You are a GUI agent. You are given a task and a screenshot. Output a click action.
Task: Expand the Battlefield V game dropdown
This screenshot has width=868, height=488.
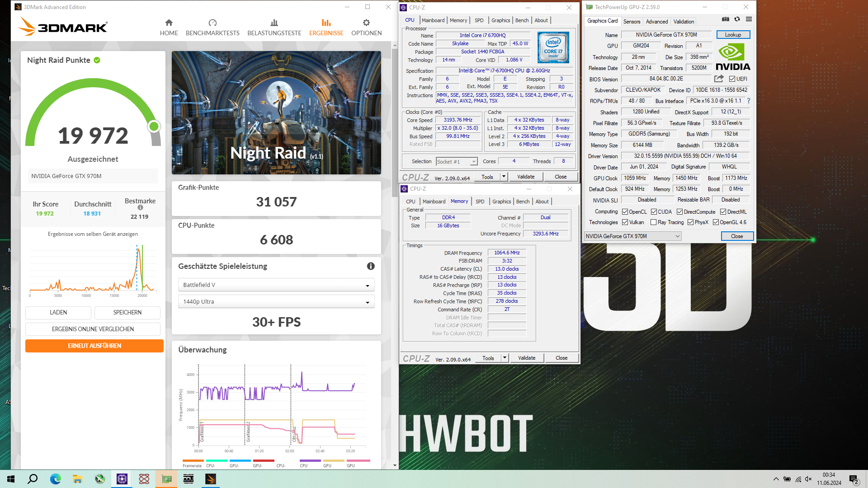click(x=276, y=285)
